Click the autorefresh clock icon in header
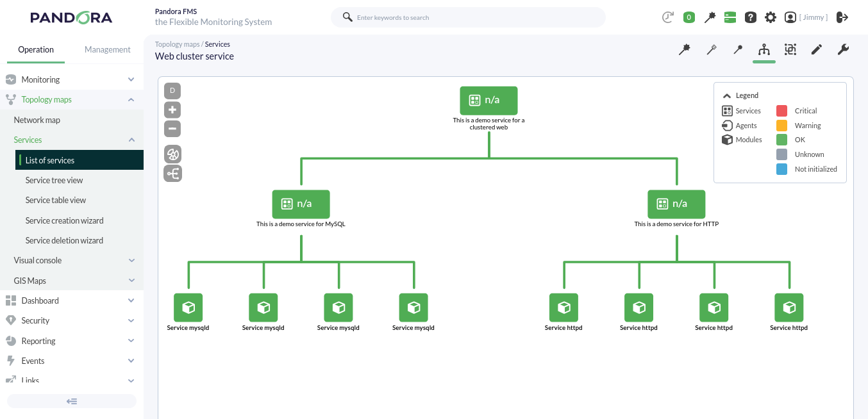This screenshot has height=419, width=868. point(668,17)
